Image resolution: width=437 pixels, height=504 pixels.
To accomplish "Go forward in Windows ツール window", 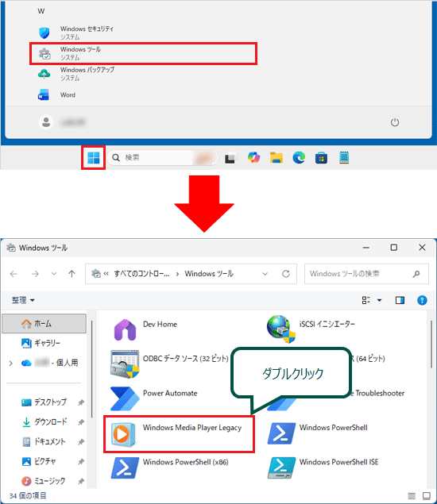I will (x=35, y=274).
